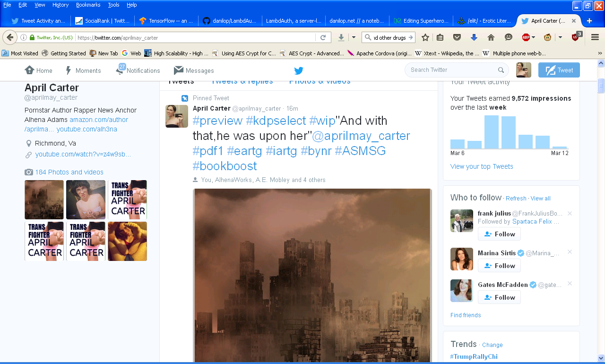Compose a new tweet with Tweet button
Viewport: 605px width, 364px height.
pos(559,70)
